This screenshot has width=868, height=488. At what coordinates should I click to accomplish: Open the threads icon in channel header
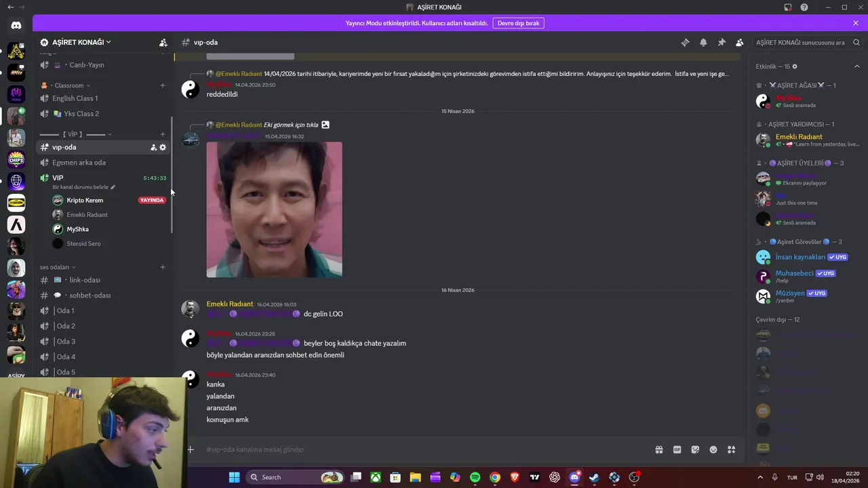click(x=685, y=42)
